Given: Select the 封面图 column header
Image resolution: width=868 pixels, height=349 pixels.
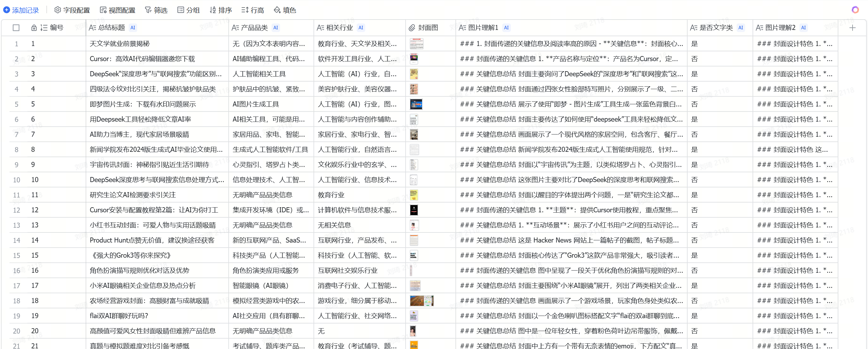Looking at the screenshot, I should click(x=428, y=28).
